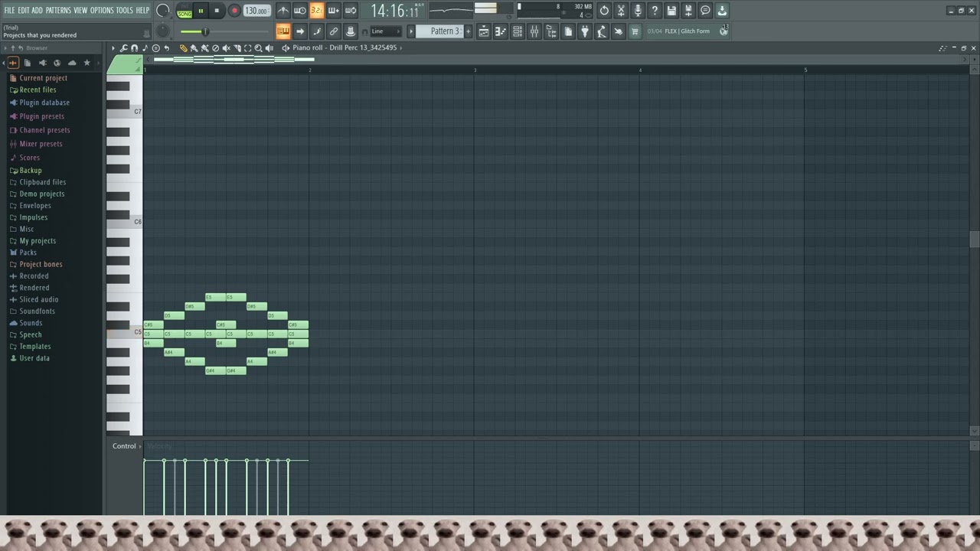Pause playback with the pause button

201,11
